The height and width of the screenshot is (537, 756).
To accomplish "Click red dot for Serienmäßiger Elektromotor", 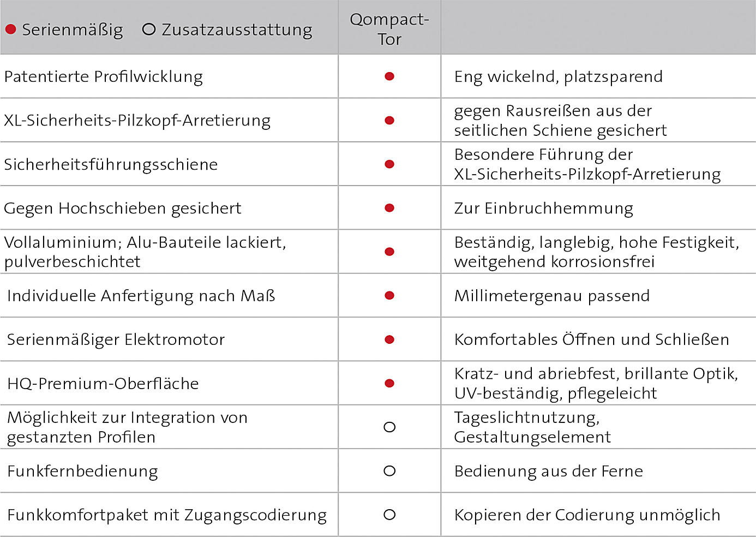I will point(389,339).
